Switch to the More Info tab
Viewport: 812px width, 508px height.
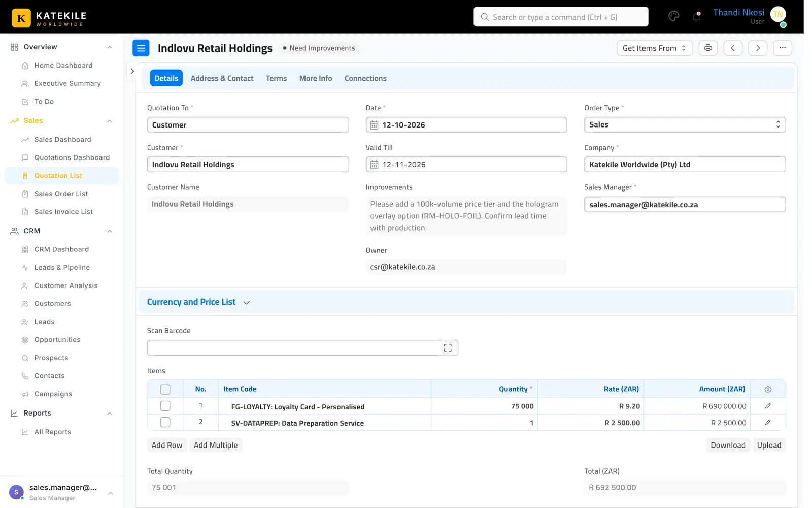click(x=316, y=78)
